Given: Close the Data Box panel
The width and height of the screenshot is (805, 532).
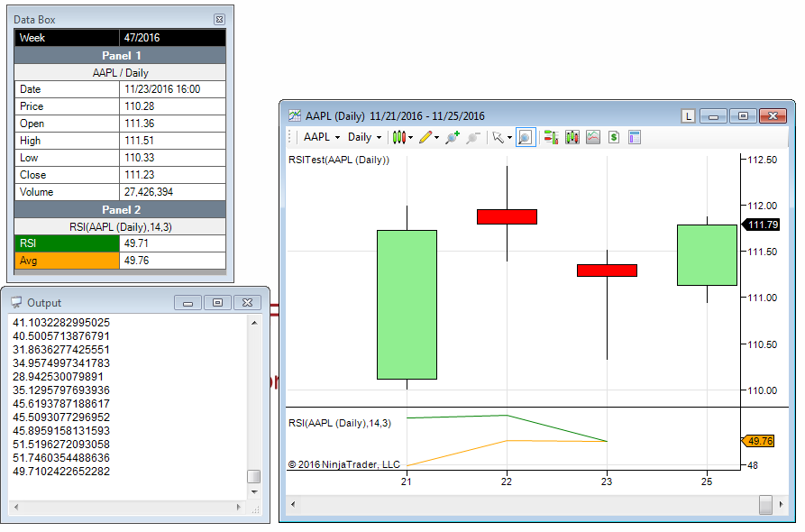Looking at the screenshot, I should [219, 20].
